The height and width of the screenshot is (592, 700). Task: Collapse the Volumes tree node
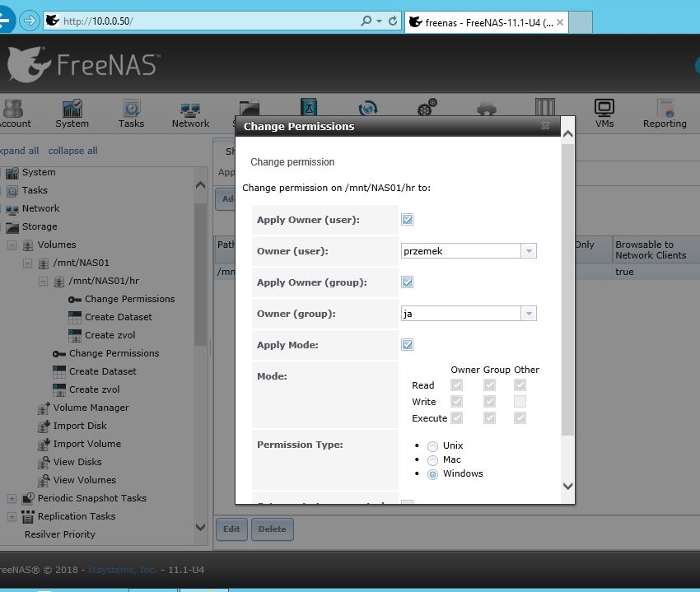pos(12,245)
